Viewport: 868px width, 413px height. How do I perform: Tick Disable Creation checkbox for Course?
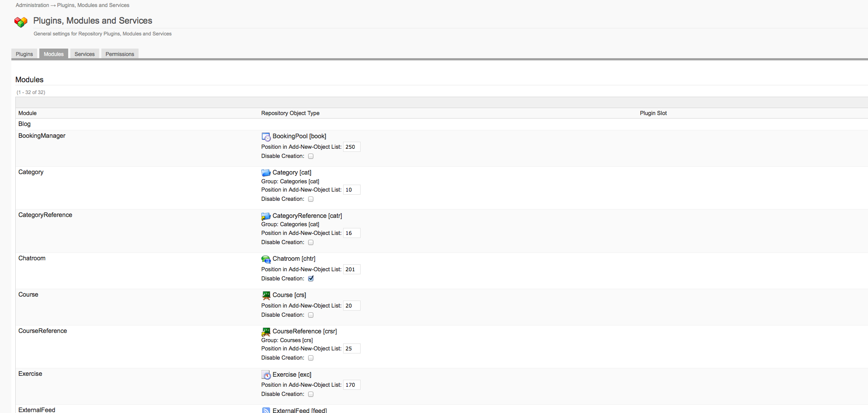point(311,315)
